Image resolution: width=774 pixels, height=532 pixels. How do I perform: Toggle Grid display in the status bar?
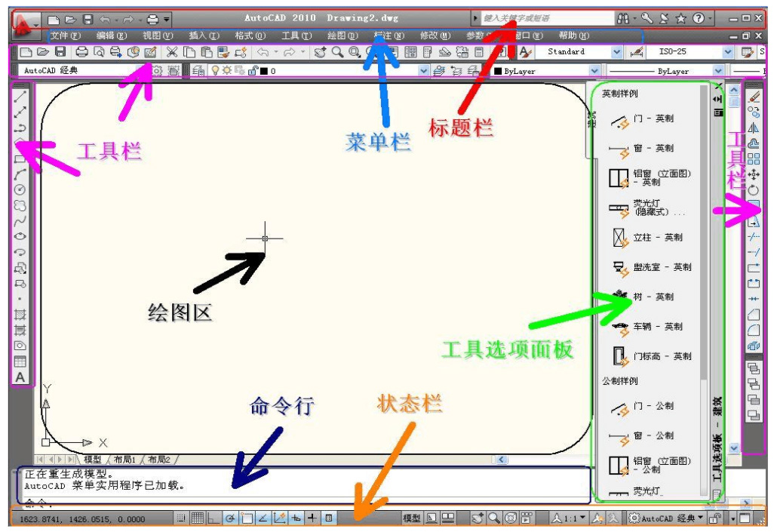coord(198,518)
